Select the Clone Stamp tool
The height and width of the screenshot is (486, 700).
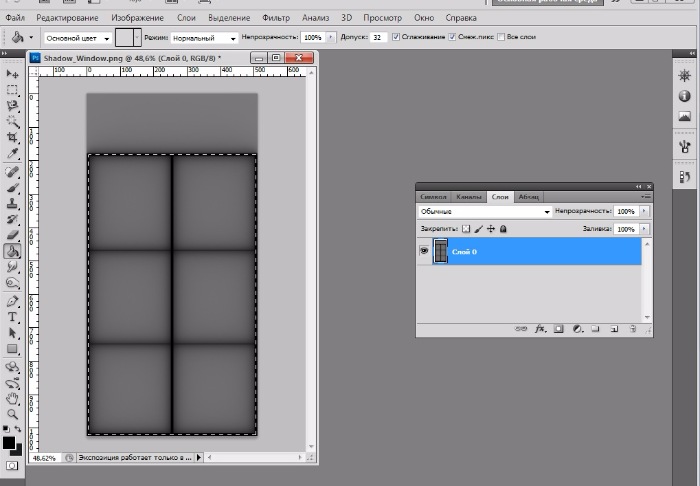click(13, 202)
